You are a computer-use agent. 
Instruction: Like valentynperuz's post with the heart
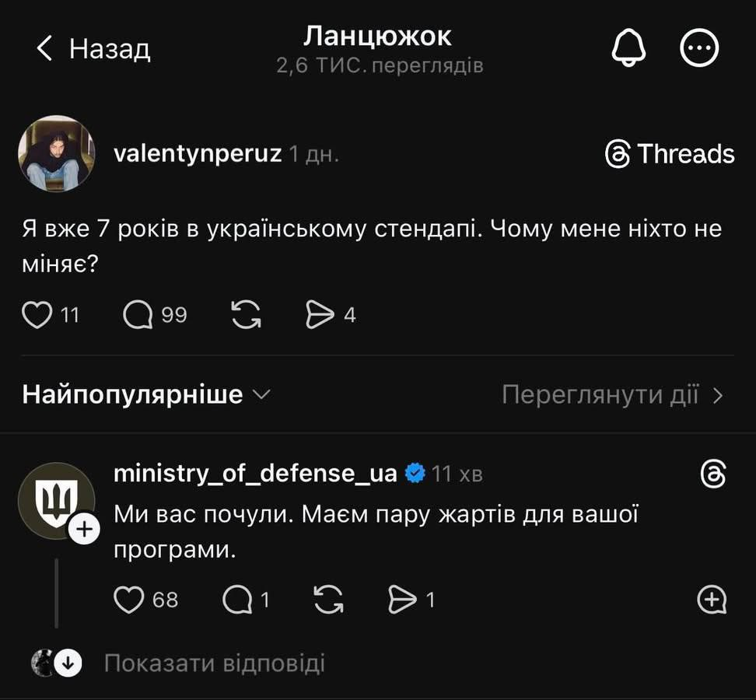37,315
